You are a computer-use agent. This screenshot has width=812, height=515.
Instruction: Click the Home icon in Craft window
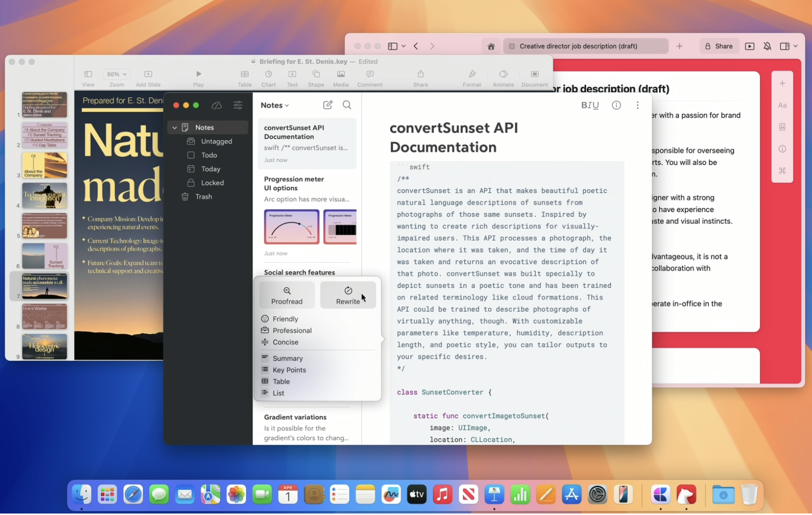491,46
